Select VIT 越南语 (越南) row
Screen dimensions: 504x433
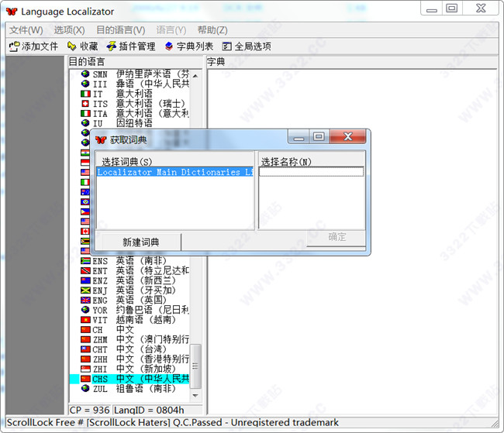tap(129, 320)
